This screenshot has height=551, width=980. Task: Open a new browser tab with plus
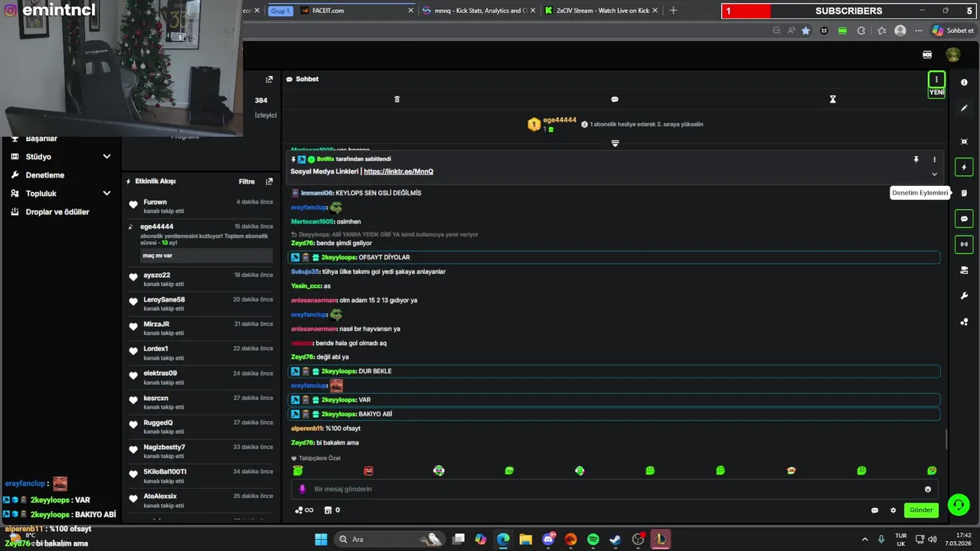point(673,11)
